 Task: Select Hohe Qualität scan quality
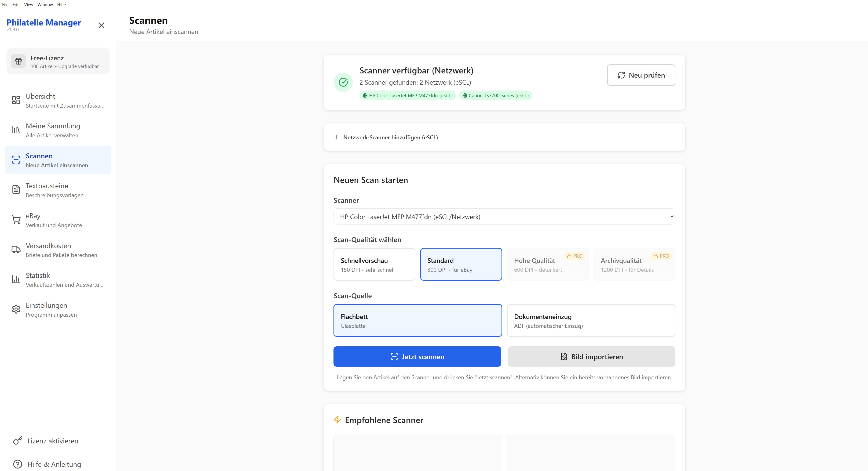coord(548,264)
